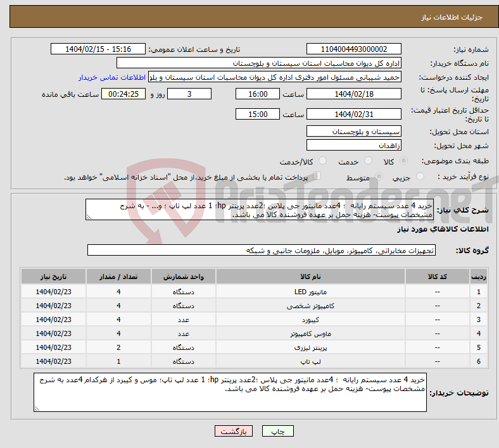The height and width of the screenshot is (448, 499).
Task: Click the unit دستگاه in the کامپیوتر شخصی row
Action: pyautogui.click(x=184, y=306)
